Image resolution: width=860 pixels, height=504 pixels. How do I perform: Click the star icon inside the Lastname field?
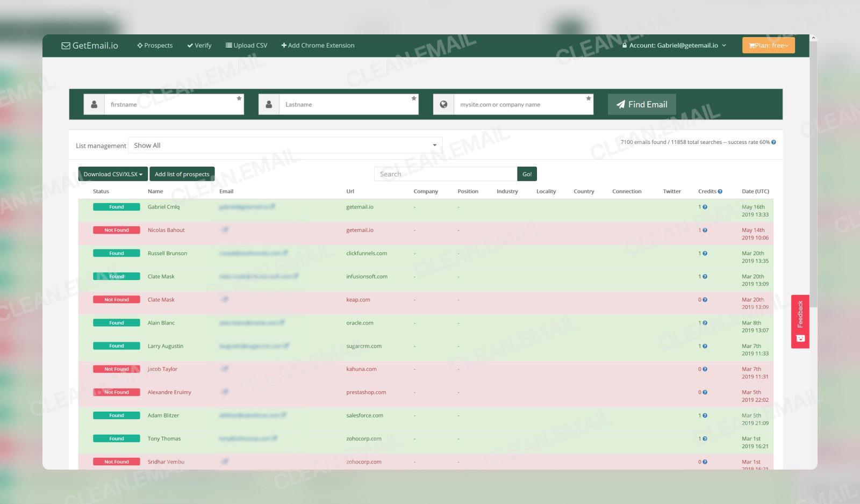(413, 99)
